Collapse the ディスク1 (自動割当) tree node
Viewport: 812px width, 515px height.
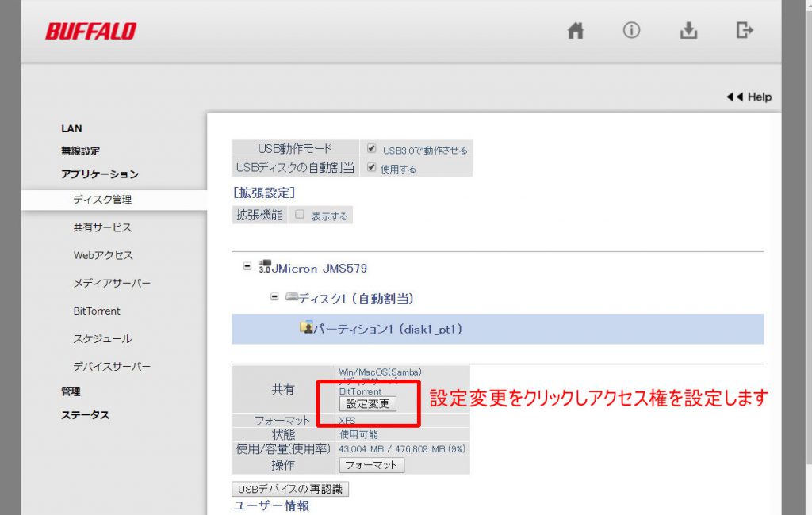[274, 297]
